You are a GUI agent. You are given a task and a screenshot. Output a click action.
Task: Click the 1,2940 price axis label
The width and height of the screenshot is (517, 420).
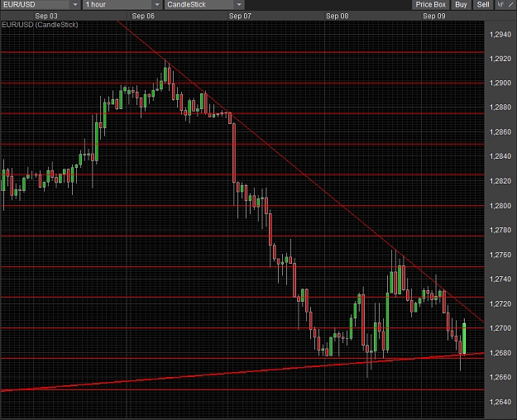[500, 34]
